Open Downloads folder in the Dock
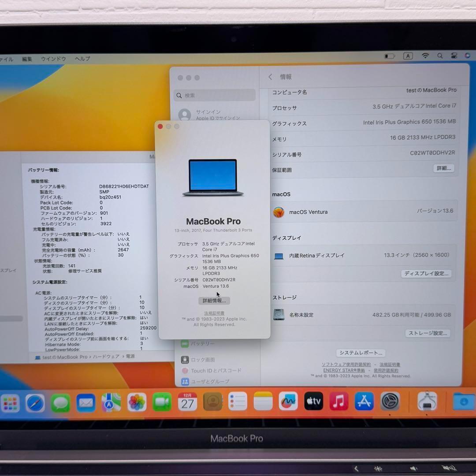The width and height of the screenshot is (476, 476). point(464,402)
